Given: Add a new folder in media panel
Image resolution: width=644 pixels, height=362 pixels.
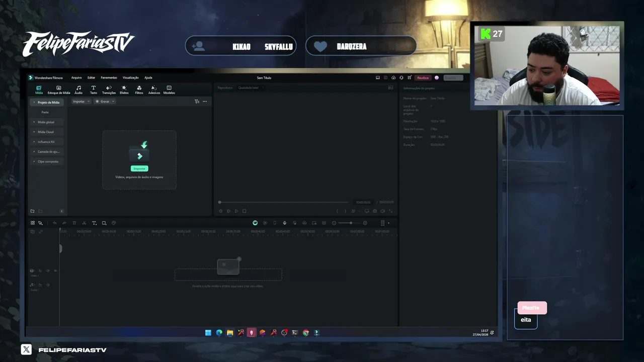Looking at the screenshot, I should 32,211.
